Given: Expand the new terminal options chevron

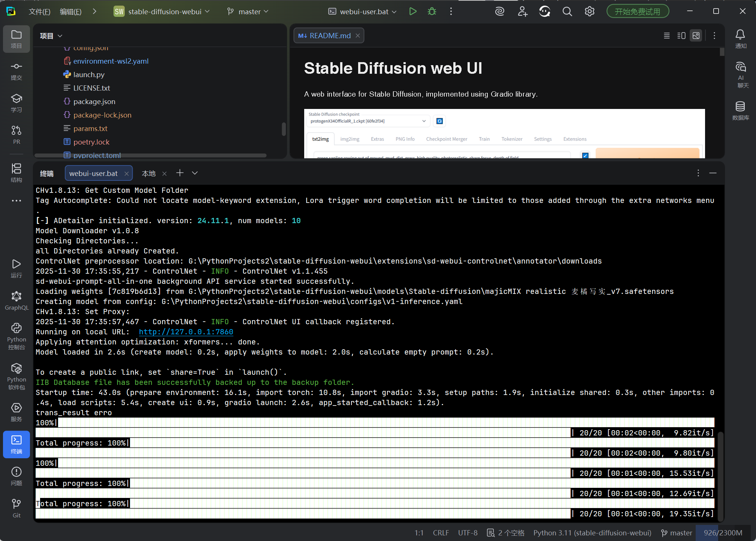Looking at the screenshot, I should 194,173.
